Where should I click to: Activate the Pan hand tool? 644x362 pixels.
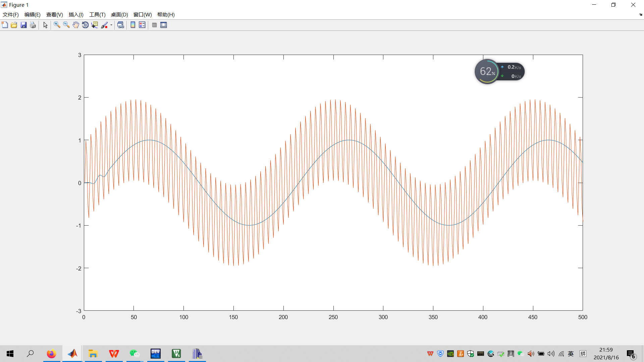coord(76,25)
